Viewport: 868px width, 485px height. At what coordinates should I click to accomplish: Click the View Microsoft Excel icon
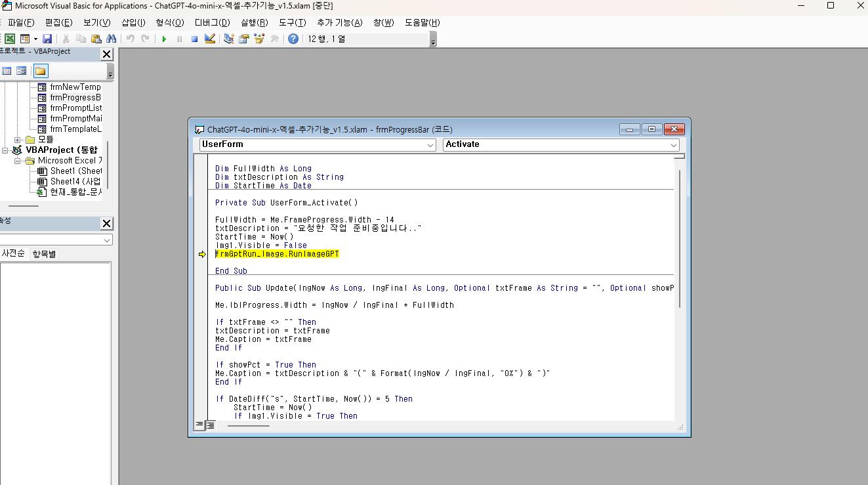10,39
